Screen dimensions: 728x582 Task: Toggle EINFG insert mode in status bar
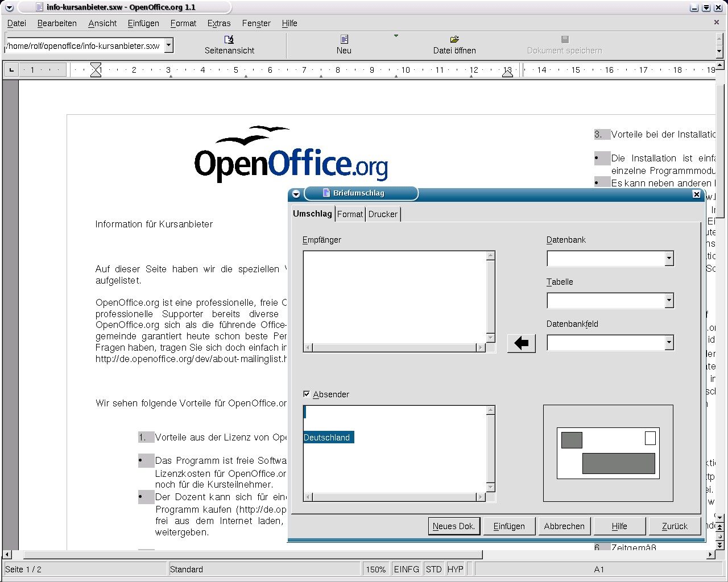click(406, 569)
